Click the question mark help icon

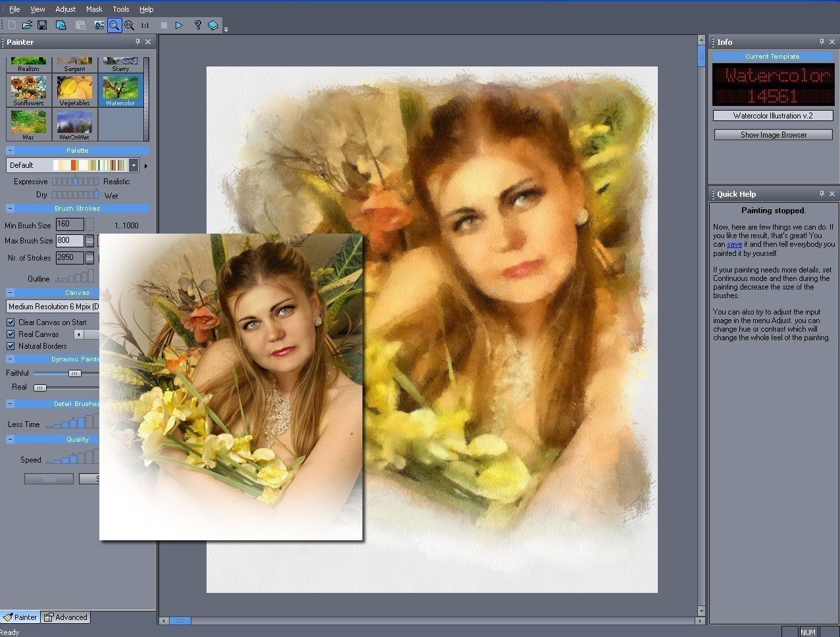(197, 25)
